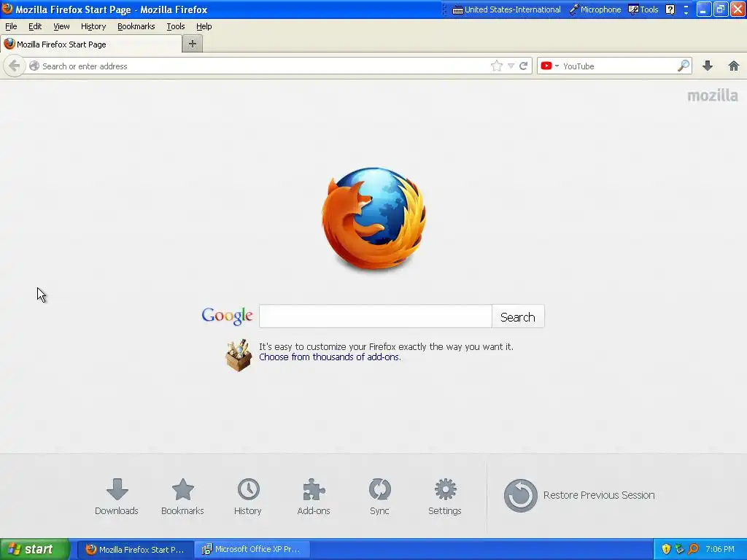Select the Mozilla Firefox Start Page tab

pyautogui.click(x=91, y=44)
